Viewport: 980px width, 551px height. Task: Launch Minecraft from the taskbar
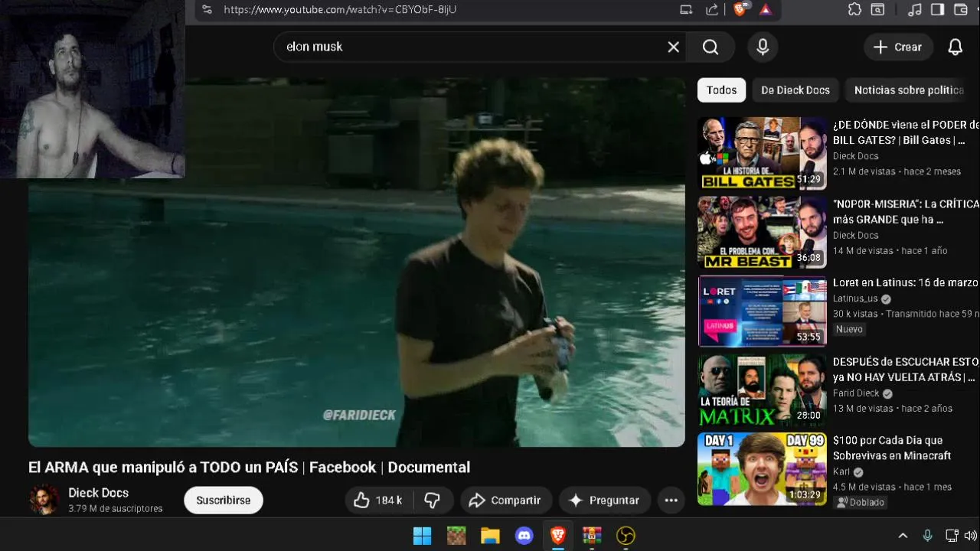click(456, 536)
